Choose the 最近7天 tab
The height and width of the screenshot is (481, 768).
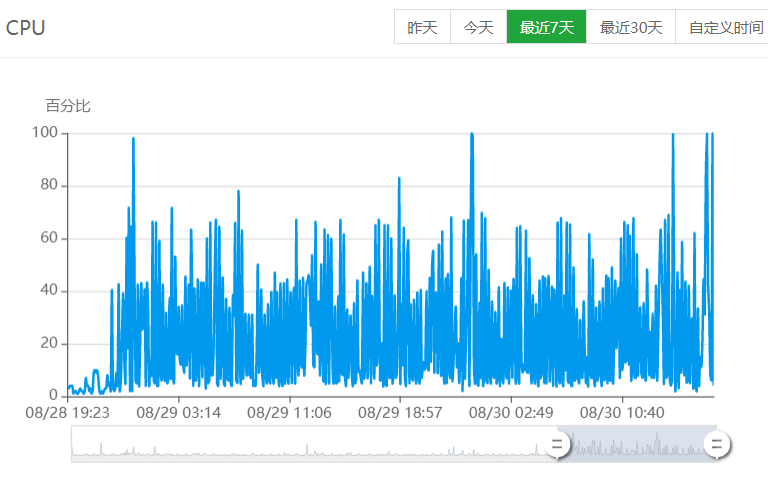547,27
